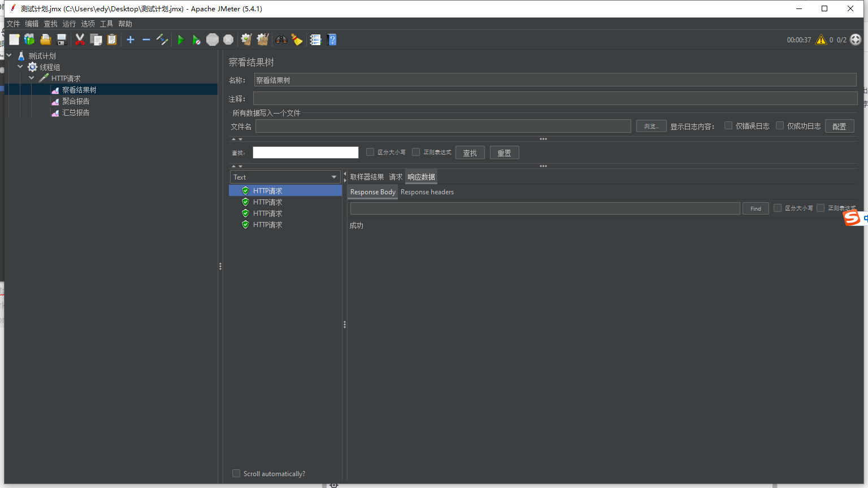Open the Templates icon
Viewport: 868px width, 488px height.
pyautogui.click(x=29, y=40)
